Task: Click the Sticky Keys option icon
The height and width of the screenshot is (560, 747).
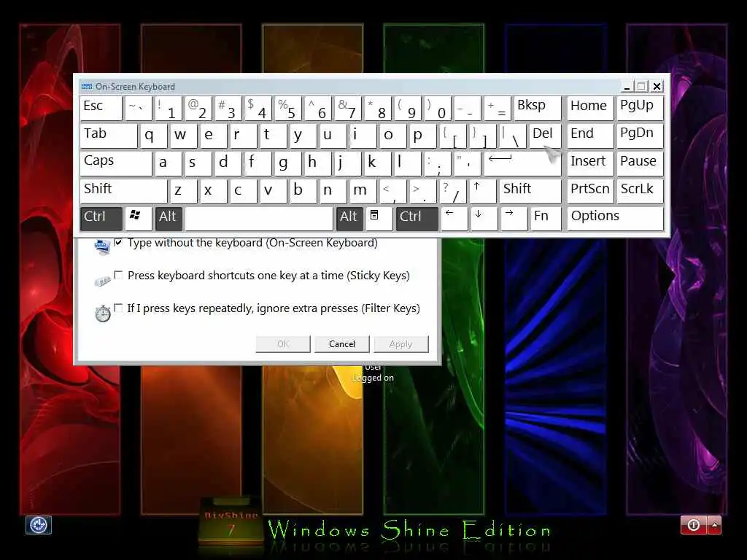Action: pos(102,281)
